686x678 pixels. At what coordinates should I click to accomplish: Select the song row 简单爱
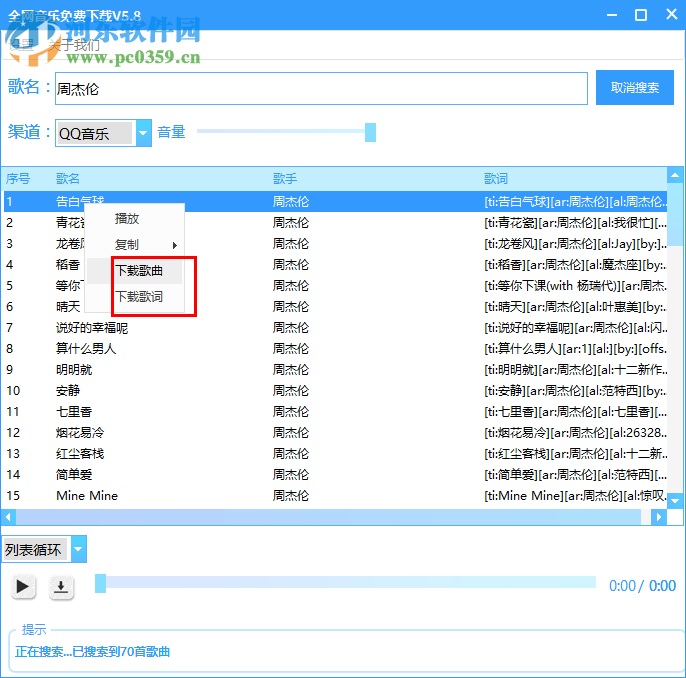coord(335,475)
